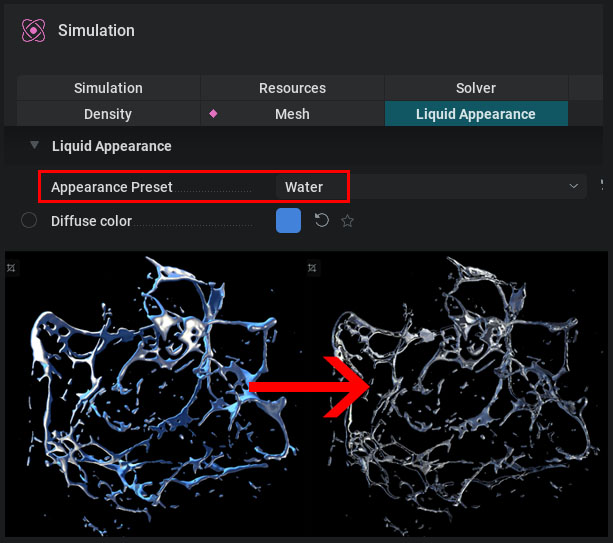Favorite the Diffuse color parameter
This screenshot has width=613, height=543.
pyautogui.click(x=347, y=221)
